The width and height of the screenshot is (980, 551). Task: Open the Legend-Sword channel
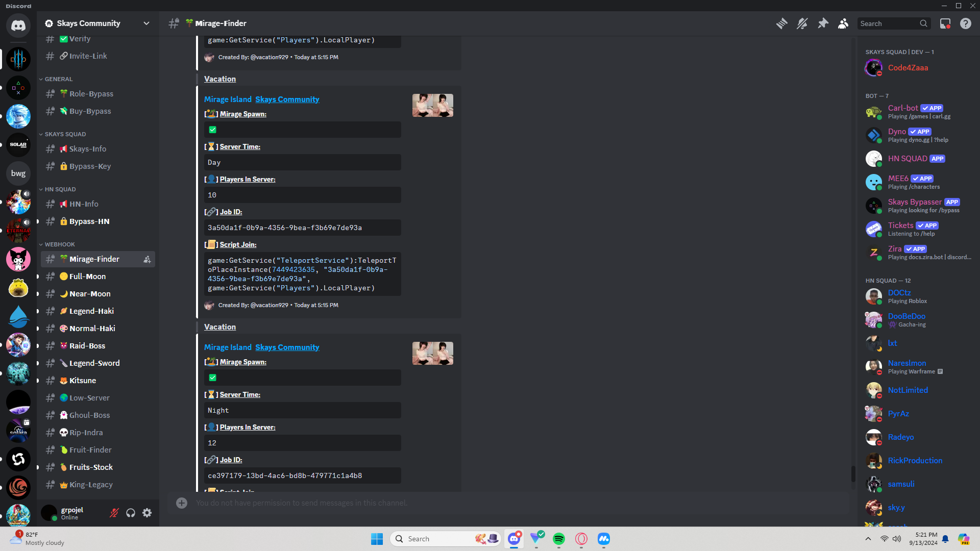(98, 363)
